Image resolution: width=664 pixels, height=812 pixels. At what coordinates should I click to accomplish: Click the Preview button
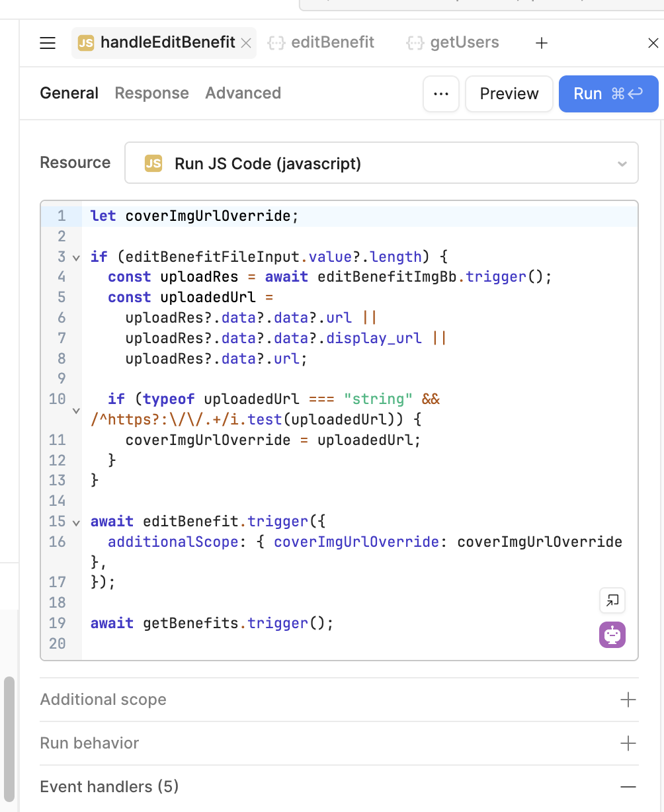[509, 94]
